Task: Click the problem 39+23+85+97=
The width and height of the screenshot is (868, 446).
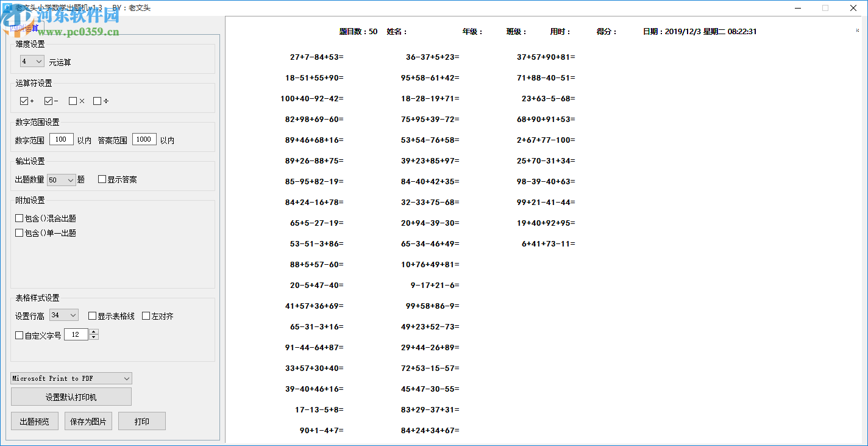Action: [430, 161]
